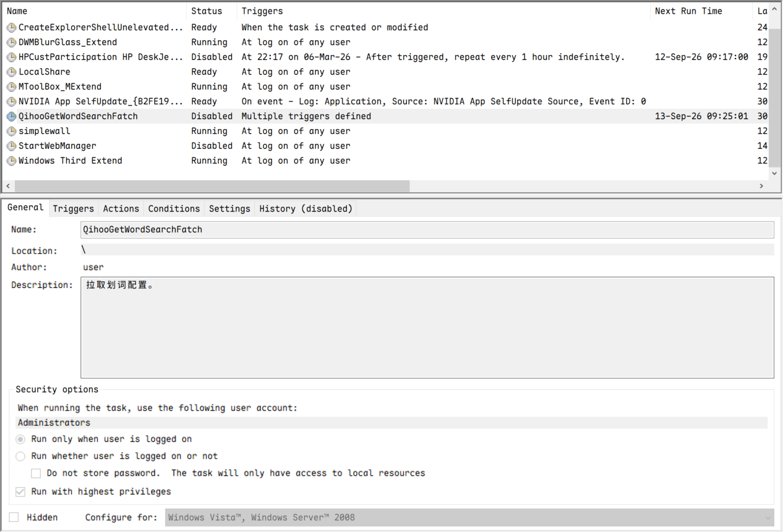Click the up arrow of vertical scrollbar
Screen dimensions: 783x532
[774, 9]
